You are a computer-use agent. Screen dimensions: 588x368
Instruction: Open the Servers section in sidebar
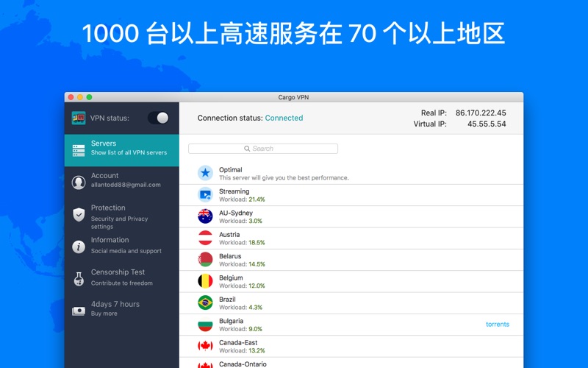click(x=122, y=150)
